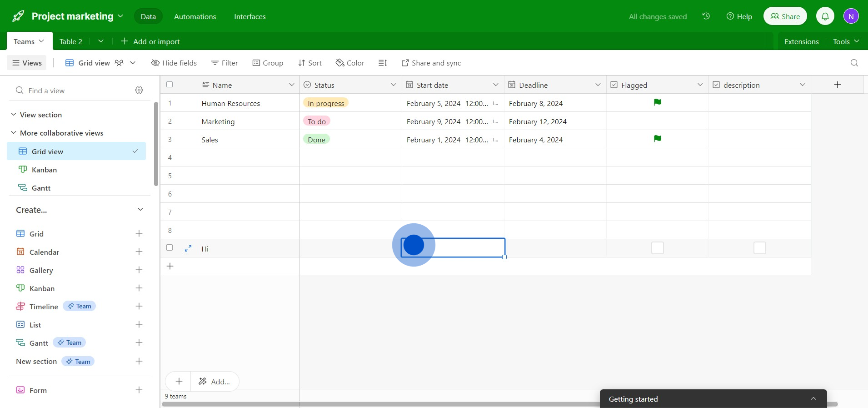Click the notifications bell icon
Image resolution: width=868 pixels, height=408 pixels.
[x=825, y=16]
